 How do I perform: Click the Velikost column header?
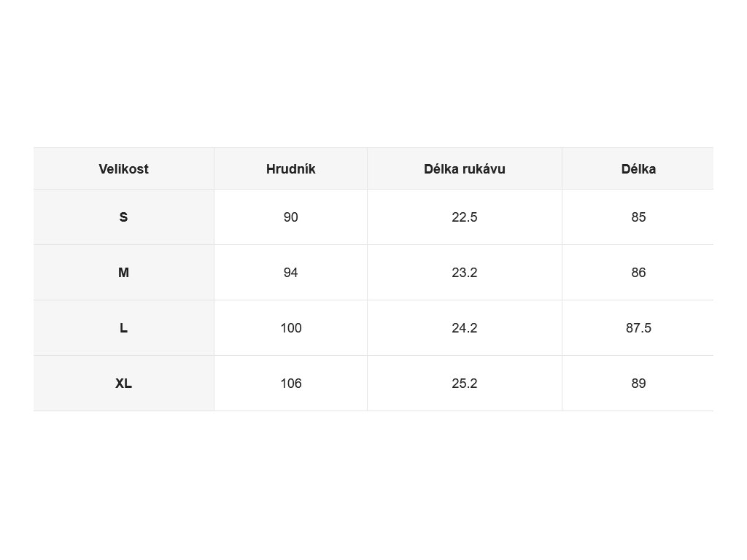[123, 169]
